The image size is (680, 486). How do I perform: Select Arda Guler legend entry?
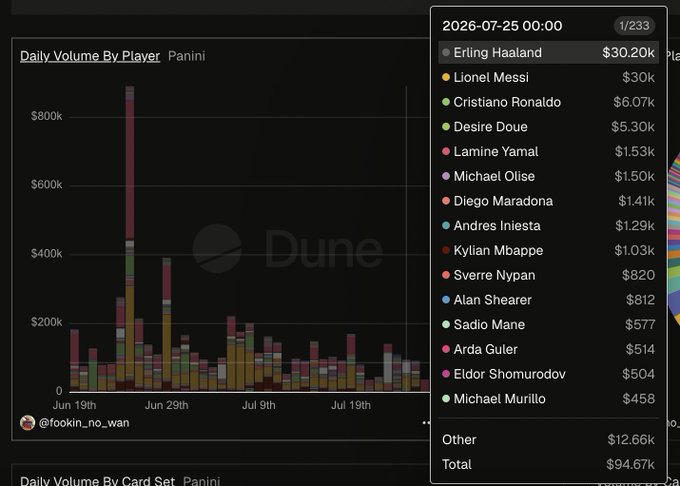[x=549, y=349]
